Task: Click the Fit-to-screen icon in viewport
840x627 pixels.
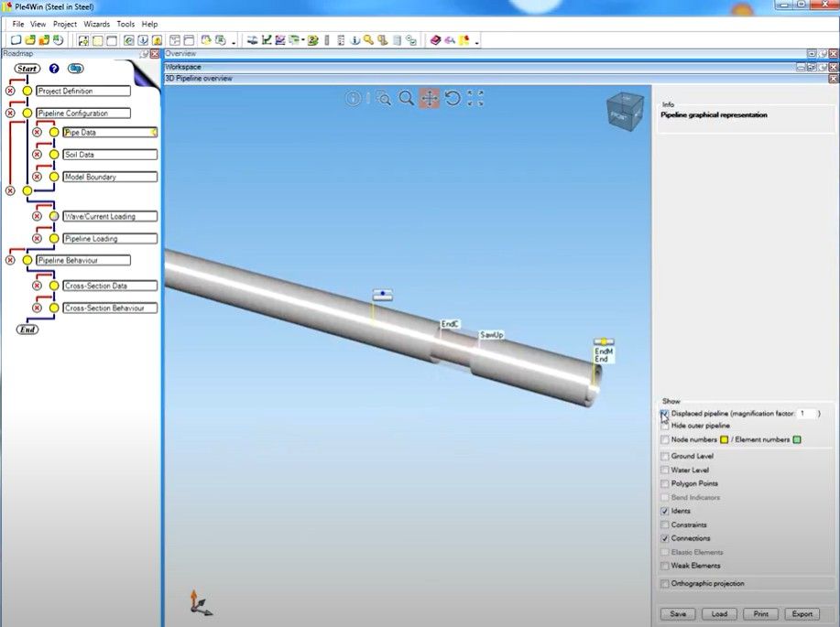Action: 475,98
